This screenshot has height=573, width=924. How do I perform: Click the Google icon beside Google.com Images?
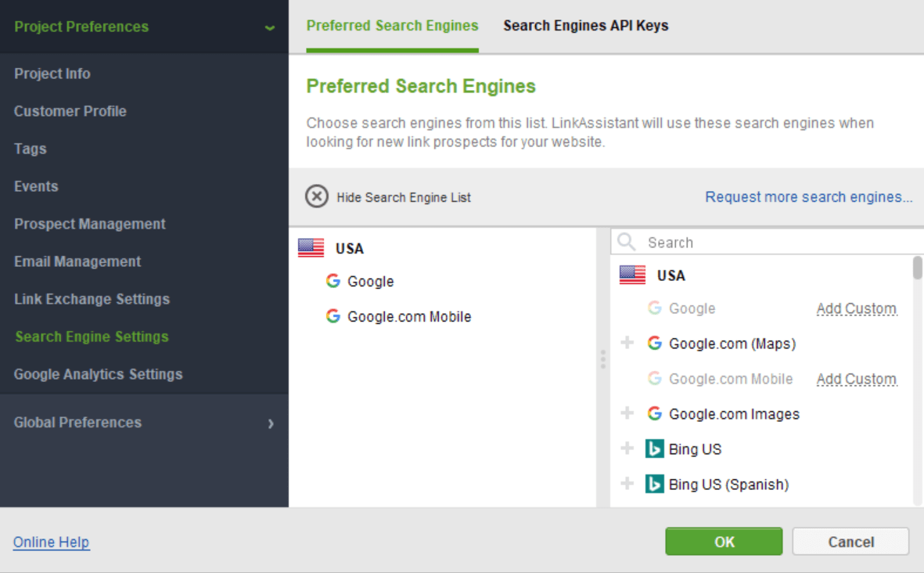point(654,413)
